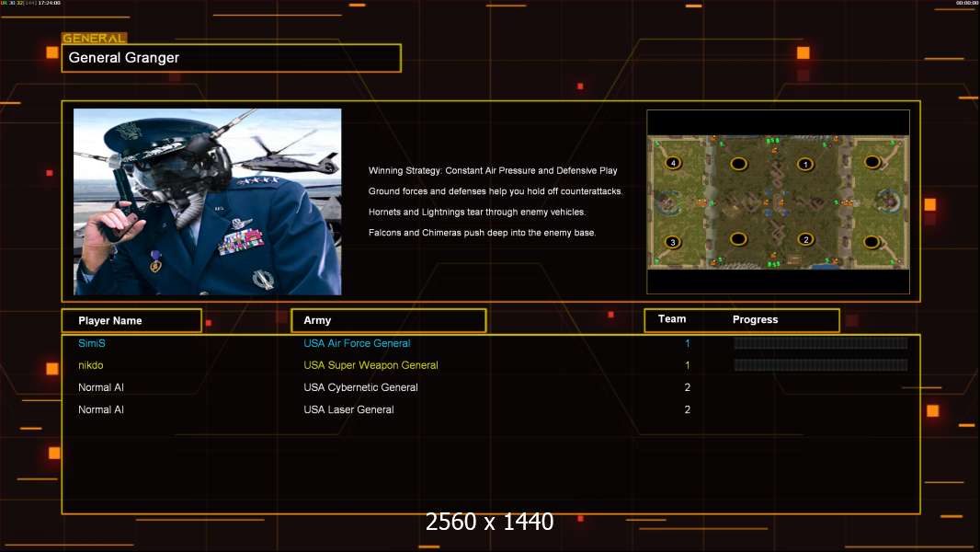The height and width of the screenshot is (552, 980).
Task: Click the timer readout in the top-right corner
Action: click(x=966, y=3)
